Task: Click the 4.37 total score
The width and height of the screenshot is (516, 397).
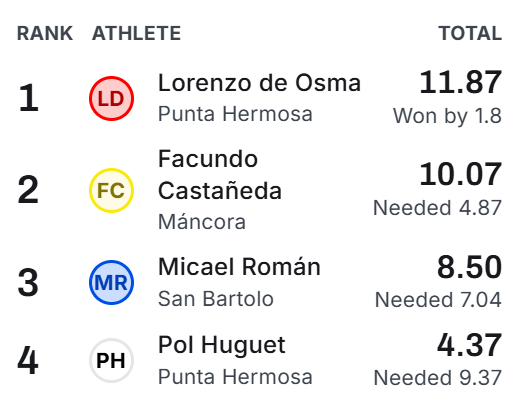Action: (x=469, y=345)
